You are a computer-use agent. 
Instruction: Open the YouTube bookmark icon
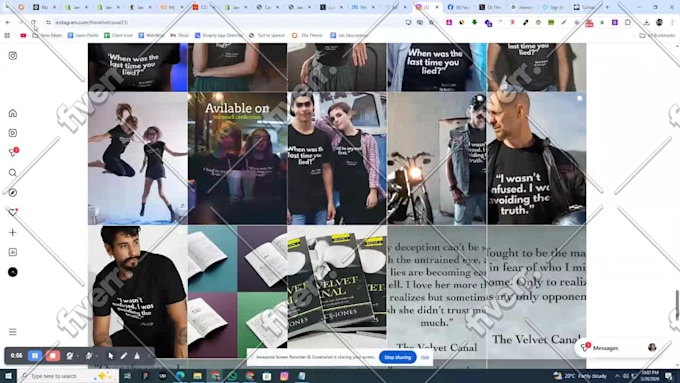pos(23,35)
